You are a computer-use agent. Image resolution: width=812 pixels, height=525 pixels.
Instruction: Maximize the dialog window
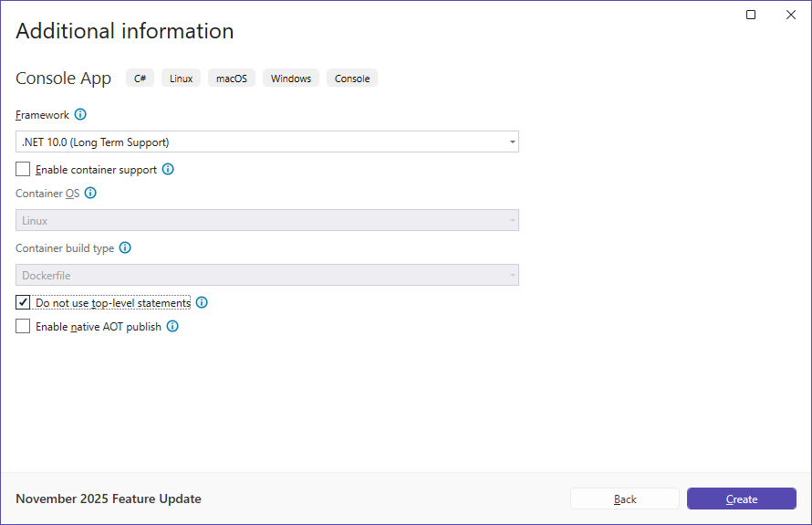(751, 15)
